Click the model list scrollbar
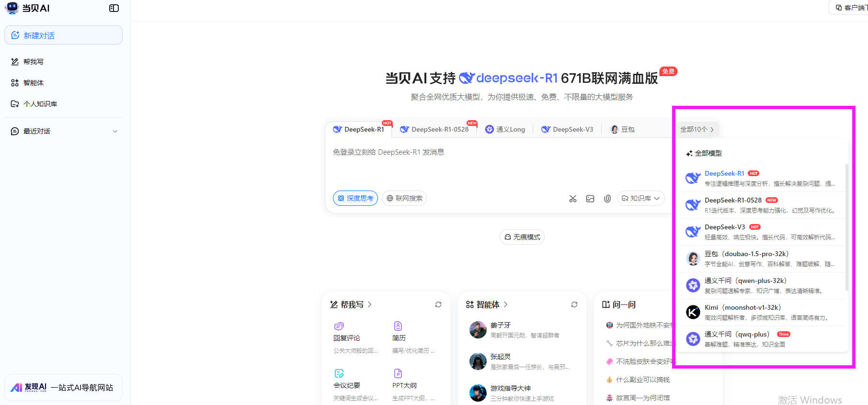The image size is (868, 405). tap(847, 227)
